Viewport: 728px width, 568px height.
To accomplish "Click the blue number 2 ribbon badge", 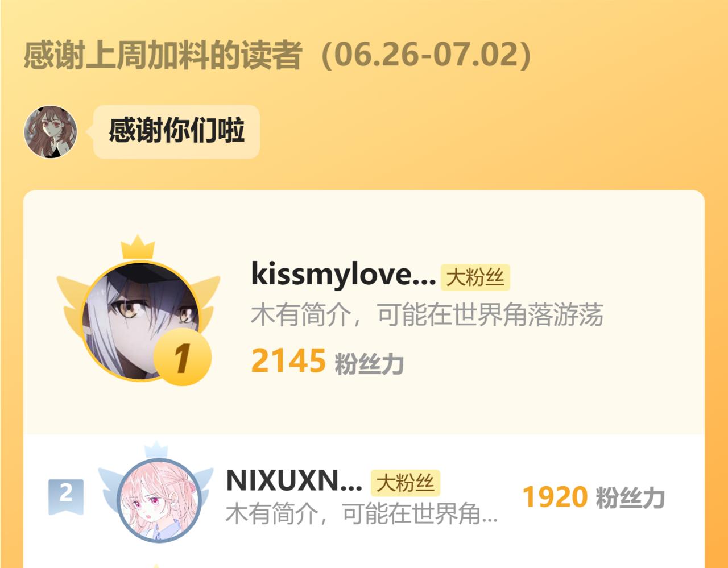I will (x=66, y=496).
